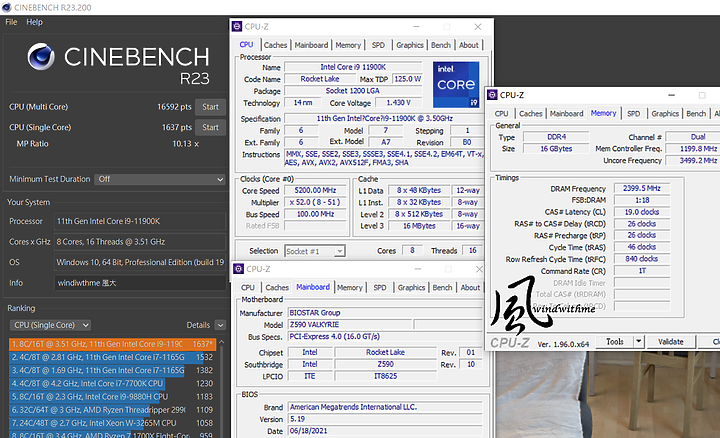Click the Cinebench R23 logo sphere
720x438 pixels.
pyautogui.click(x=41, y=56)
